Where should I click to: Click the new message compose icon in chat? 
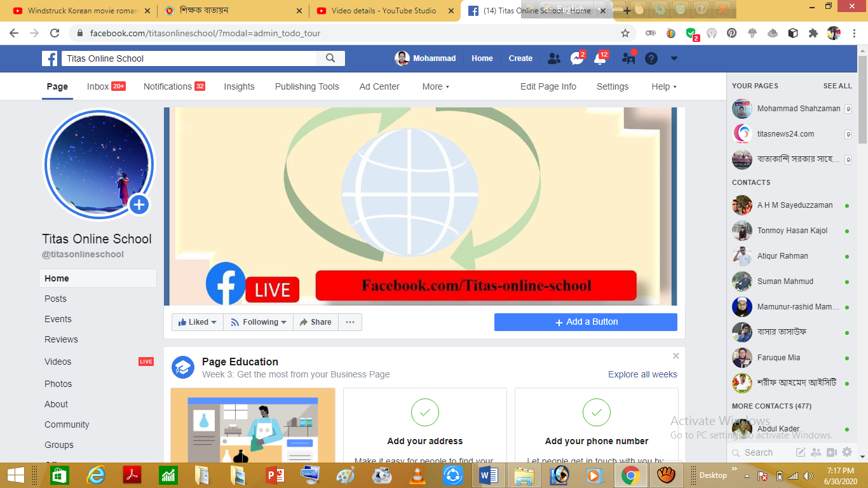pos(801,452)
